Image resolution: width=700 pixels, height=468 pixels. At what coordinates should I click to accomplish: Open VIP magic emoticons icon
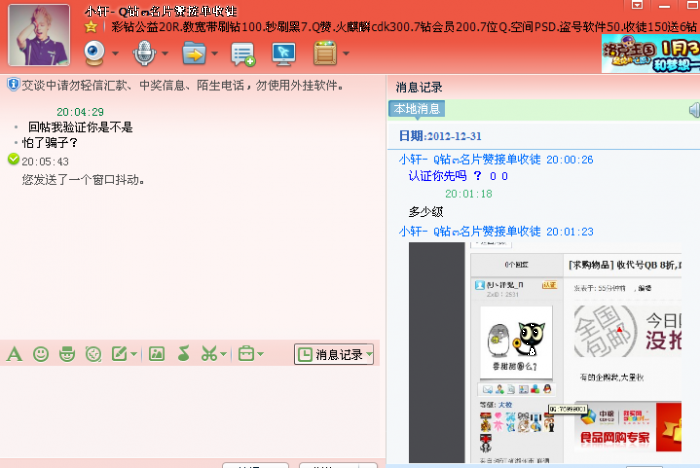(67, 354)
